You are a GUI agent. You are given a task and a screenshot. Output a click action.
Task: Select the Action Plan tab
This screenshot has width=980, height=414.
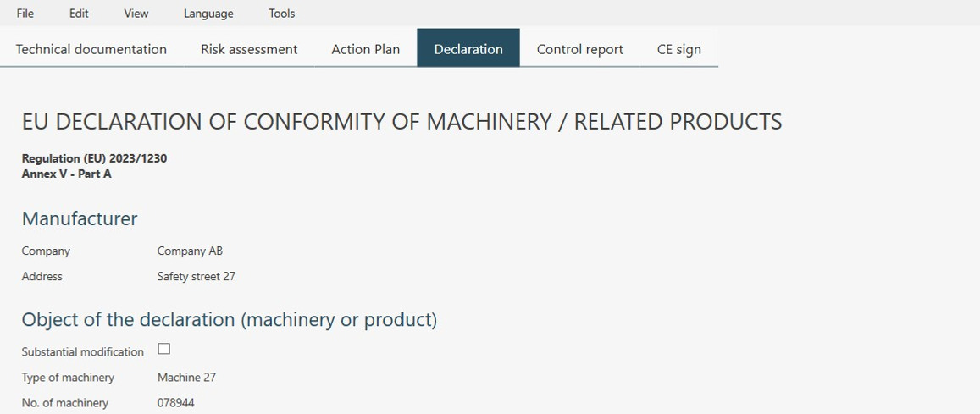click(365, 49)
